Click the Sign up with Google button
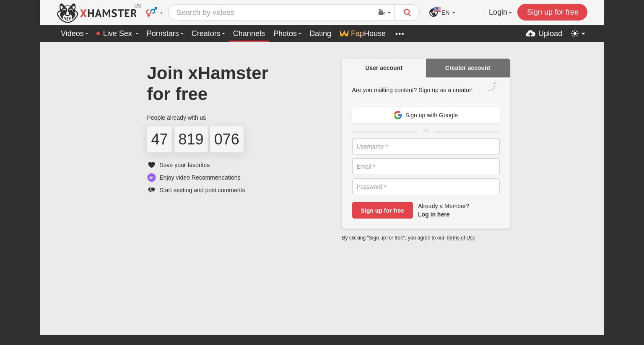This screenshot has width=644, height=345. [426, 115]
